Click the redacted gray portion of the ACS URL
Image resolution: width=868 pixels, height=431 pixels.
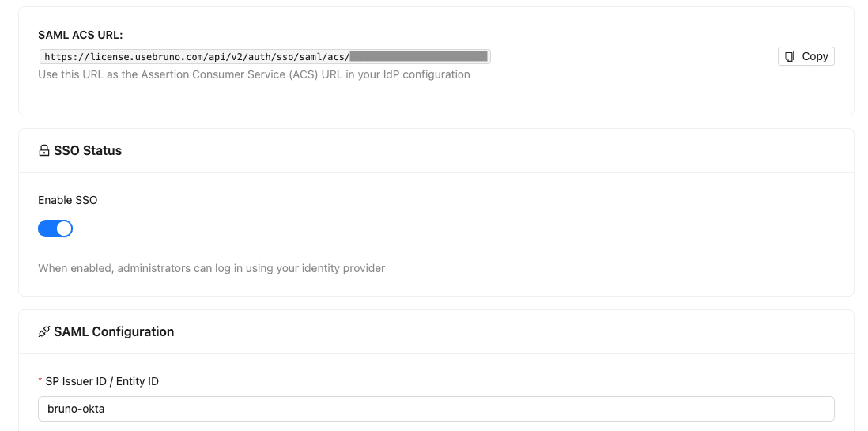tap(419, 56)
